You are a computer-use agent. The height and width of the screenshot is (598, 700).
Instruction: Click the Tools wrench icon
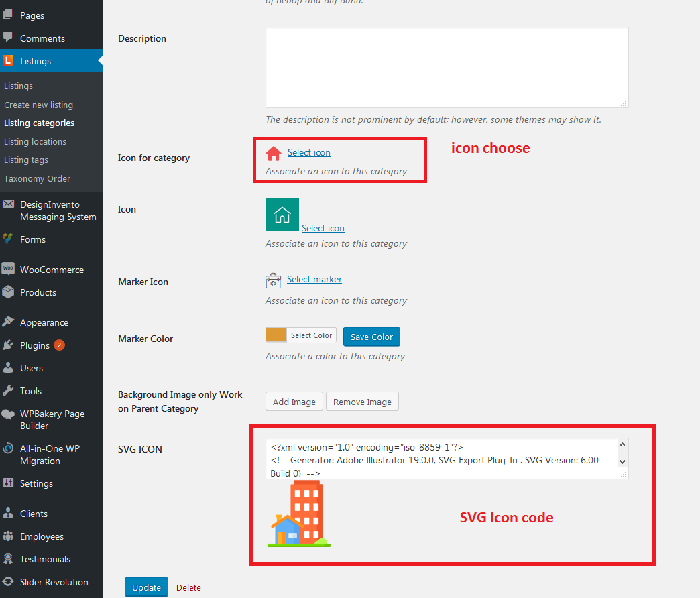pyautogui.click(x=8, y=390)
